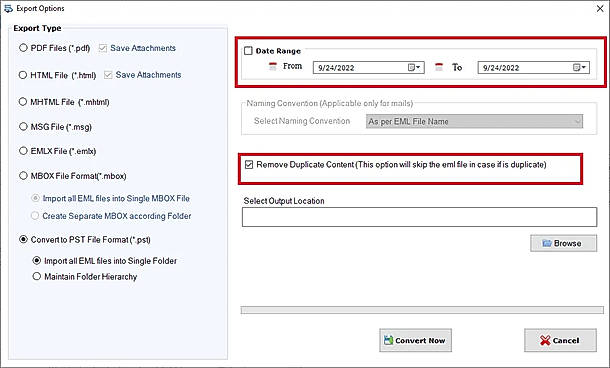The image size is (610, 368).
Task: Toggle Save Attachments next to PDF Files
Action: pos(103,48)
